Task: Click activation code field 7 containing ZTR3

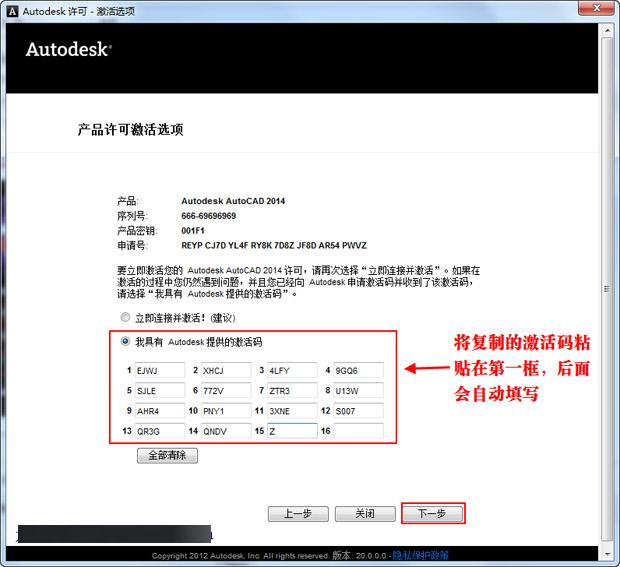Action: tap(292, 391)
